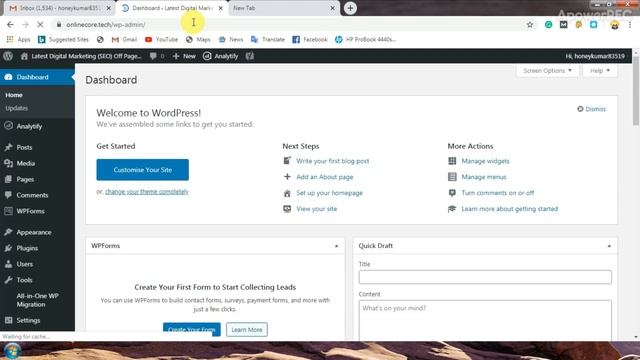Click View your site link
The image size is (640, 360).
(x=317, y=209)
